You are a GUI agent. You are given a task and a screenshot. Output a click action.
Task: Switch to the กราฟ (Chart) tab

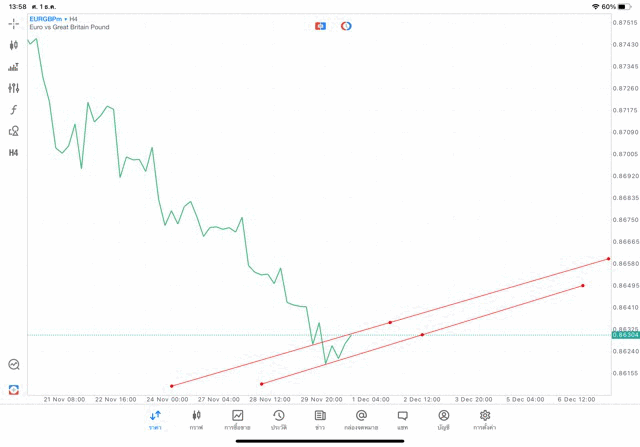[196, 420]
